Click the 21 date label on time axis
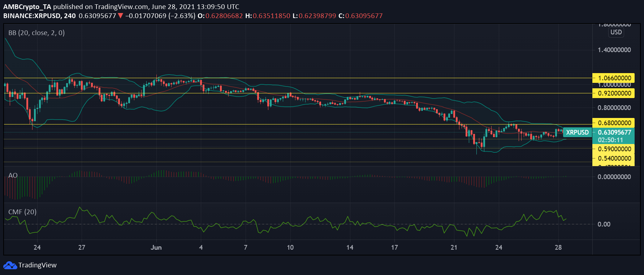The width and height of the screenshot is (644, 275). 454,247
